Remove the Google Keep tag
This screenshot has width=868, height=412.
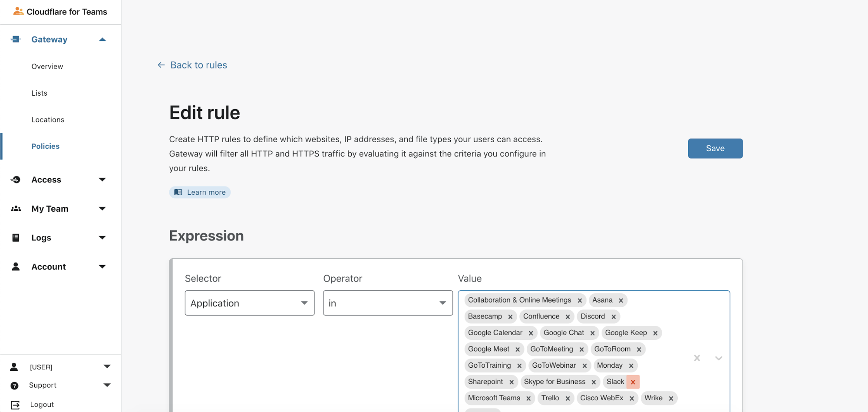pos(655,333)
